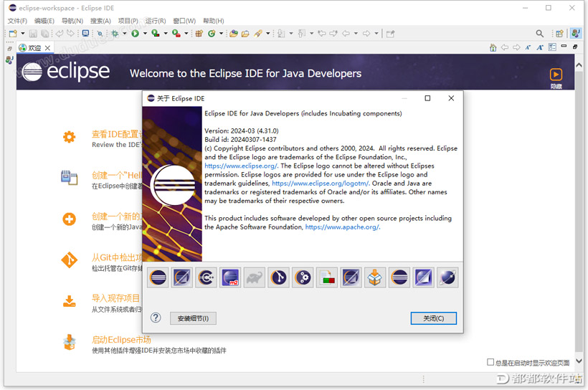588x390 pixels.
Task: Open the 编辑(E) menu
Action: (x=44, y=21)
